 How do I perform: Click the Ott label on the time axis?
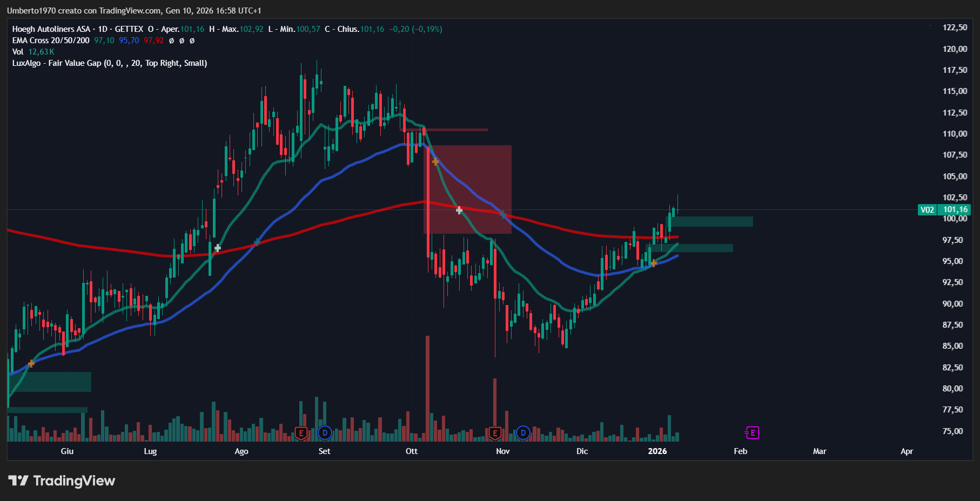(x=412, y=451)
